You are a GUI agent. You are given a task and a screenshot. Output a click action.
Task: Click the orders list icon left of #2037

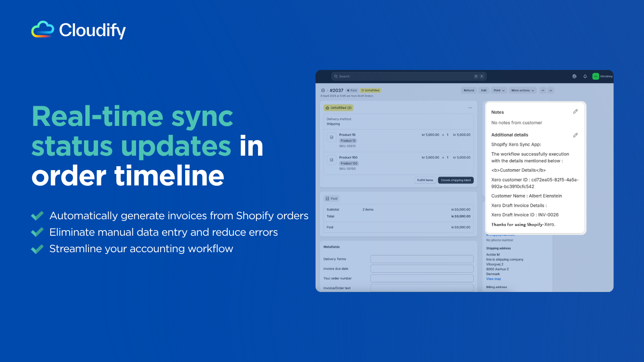pos(323,90)
